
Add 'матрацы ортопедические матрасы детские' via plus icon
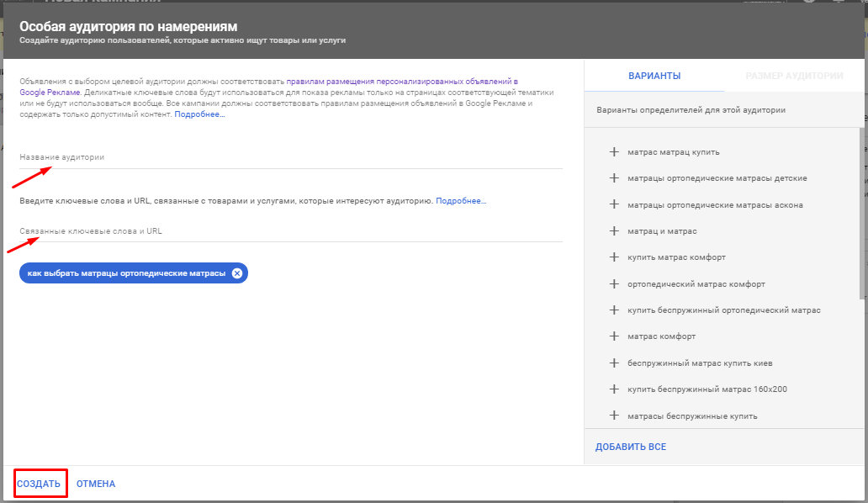pyautogui.click(x=613, y=178)
